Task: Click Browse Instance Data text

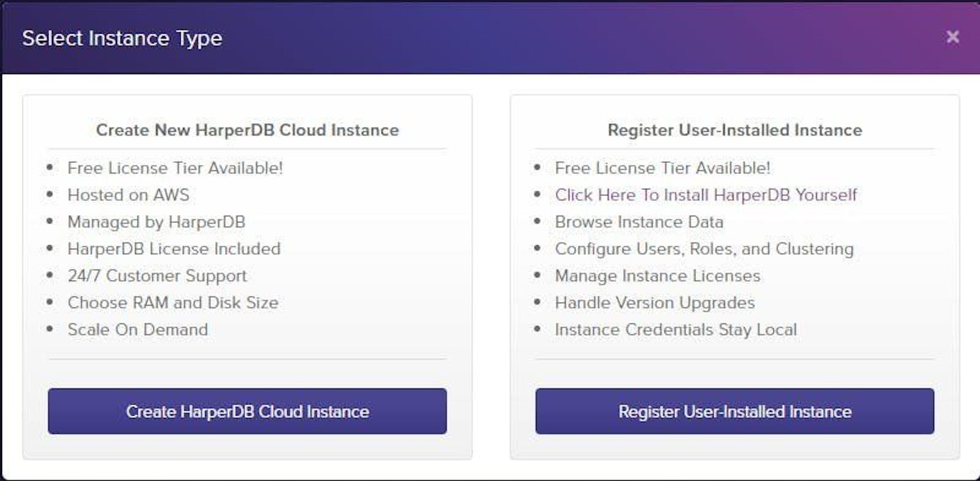Action: (x=639, y=222)
